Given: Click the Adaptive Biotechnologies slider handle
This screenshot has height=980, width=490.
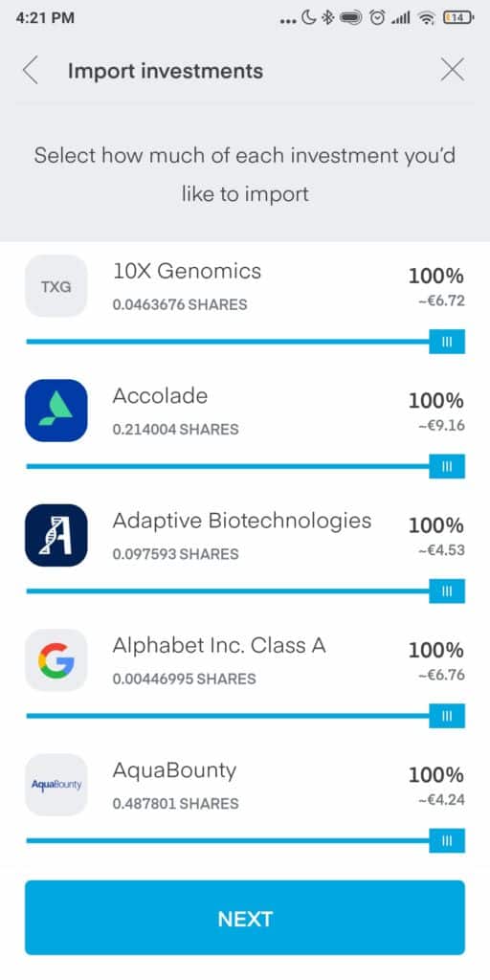Looking at the screenshot, I should click(x=447, y=591).
